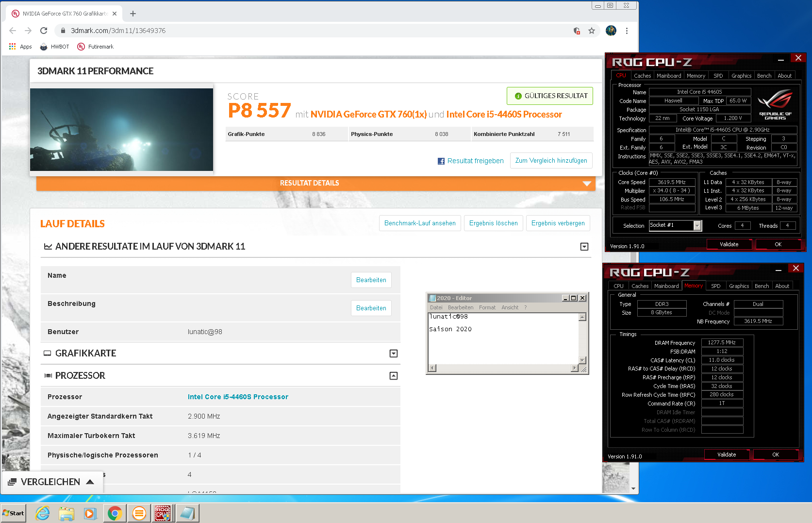Open the Datei menu in the Editor
This screenshot has height=523, width=812.
click(x=436, y=307)
